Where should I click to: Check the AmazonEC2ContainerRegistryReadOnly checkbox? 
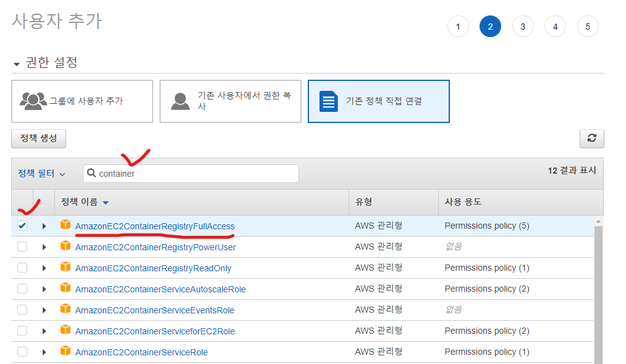pyautogui.click(x=22, y=268)
